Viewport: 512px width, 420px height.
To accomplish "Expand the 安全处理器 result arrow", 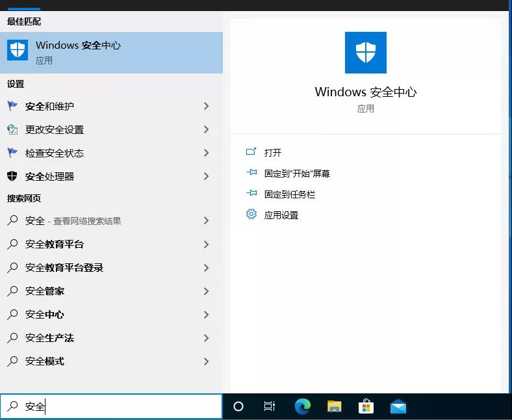I will tap(206, 176).
